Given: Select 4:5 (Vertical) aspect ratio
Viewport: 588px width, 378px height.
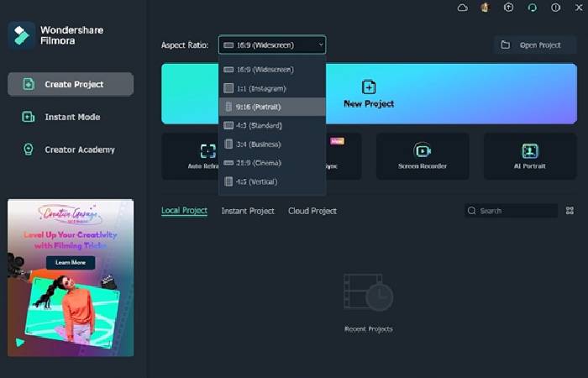Looking at the screenshot, I should pyautogui.click(x=272, y=181).
